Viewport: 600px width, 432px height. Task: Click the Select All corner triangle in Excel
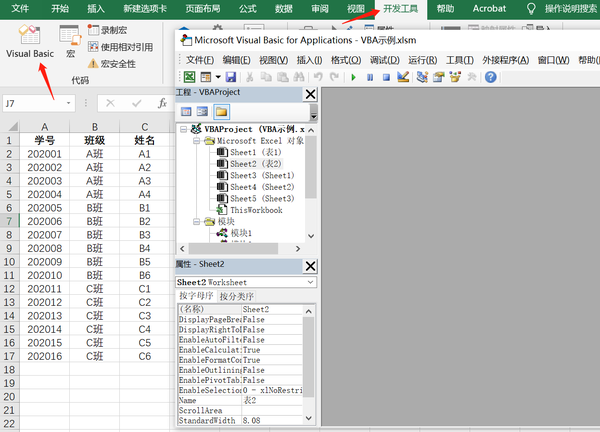[x=12, y=127]
